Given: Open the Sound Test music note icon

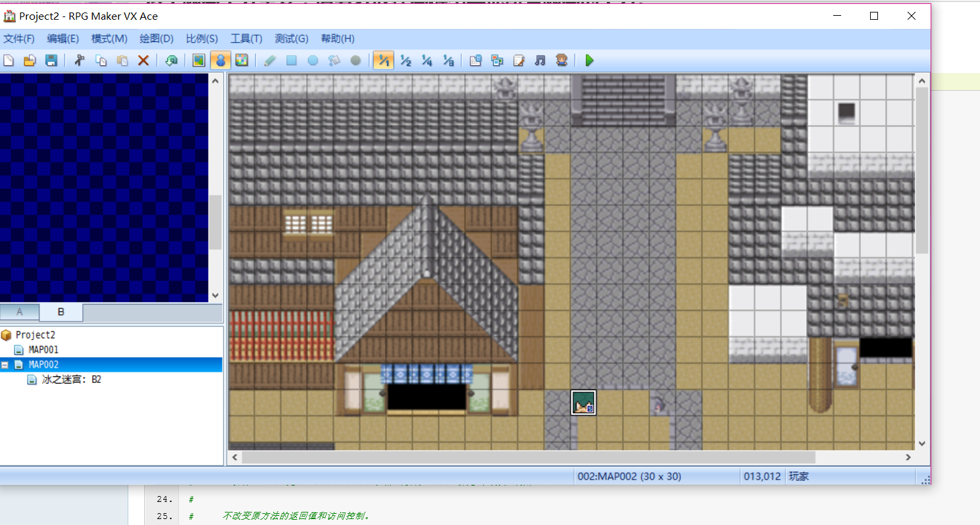Looking at the screenshot, I should pyautogui.click(x=540, y=61).
